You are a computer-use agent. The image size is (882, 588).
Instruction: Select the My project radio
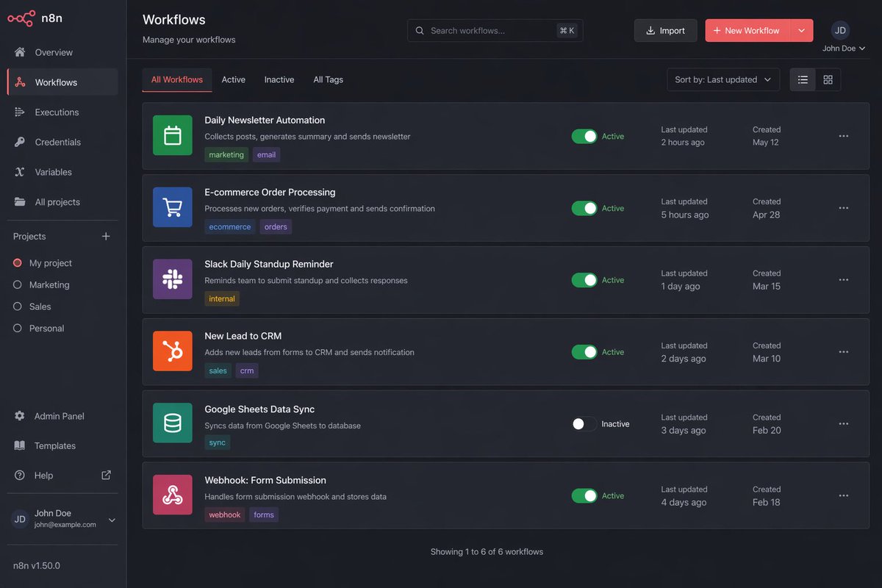[18, 263]
